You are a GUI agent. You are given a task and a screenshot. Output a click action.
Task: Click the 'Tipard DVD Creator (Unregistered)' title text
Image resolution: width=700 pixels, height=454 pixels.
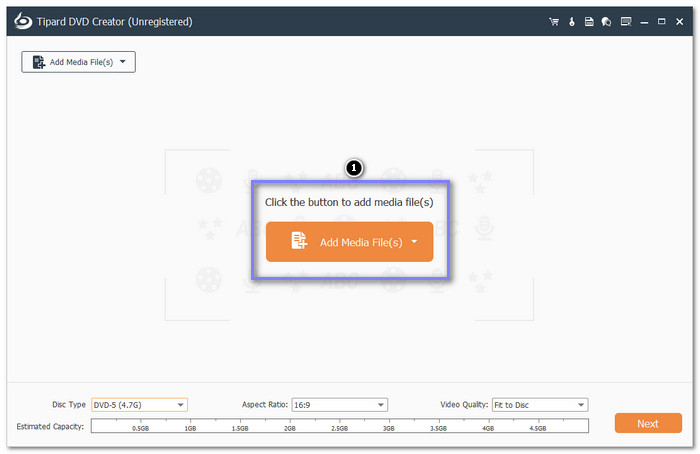click(114, 21)
